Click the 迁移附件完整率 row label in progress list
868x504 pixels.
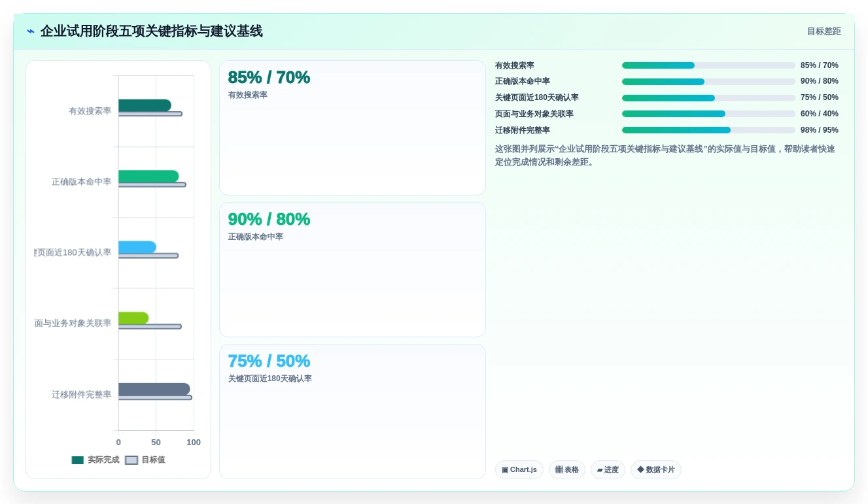point(523,130)
